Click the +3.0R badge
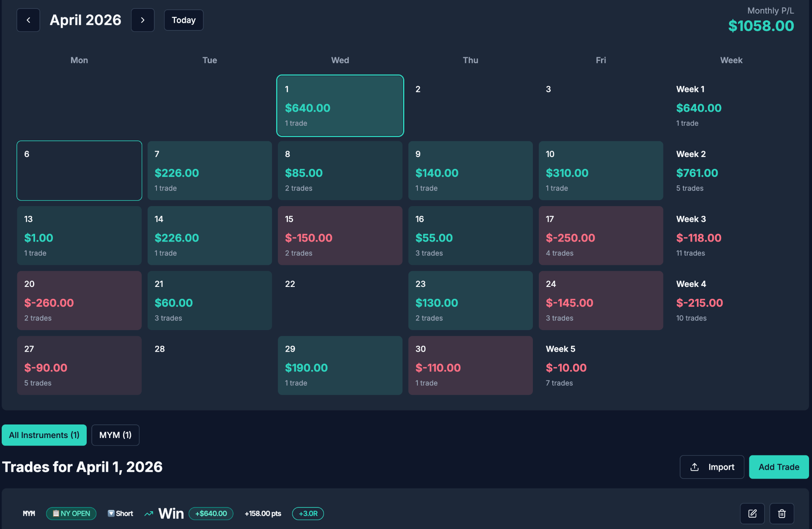 coord(308,513)
